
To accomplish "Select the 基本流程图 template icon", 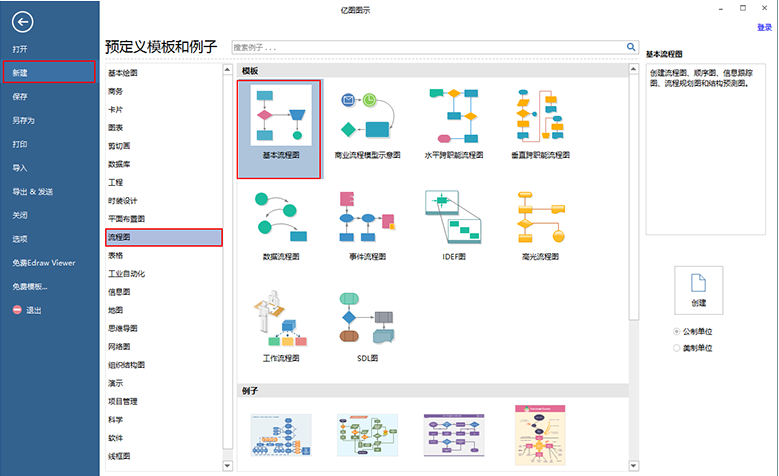I will [279, 117].
